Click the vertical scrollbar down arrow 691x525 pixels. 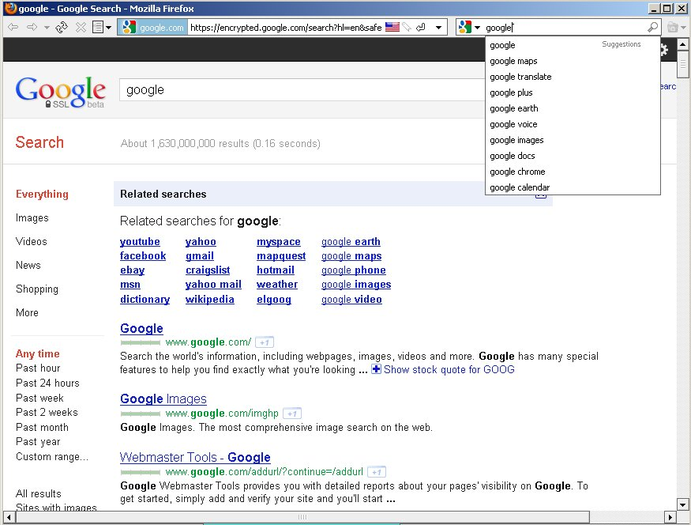[682, 504]
